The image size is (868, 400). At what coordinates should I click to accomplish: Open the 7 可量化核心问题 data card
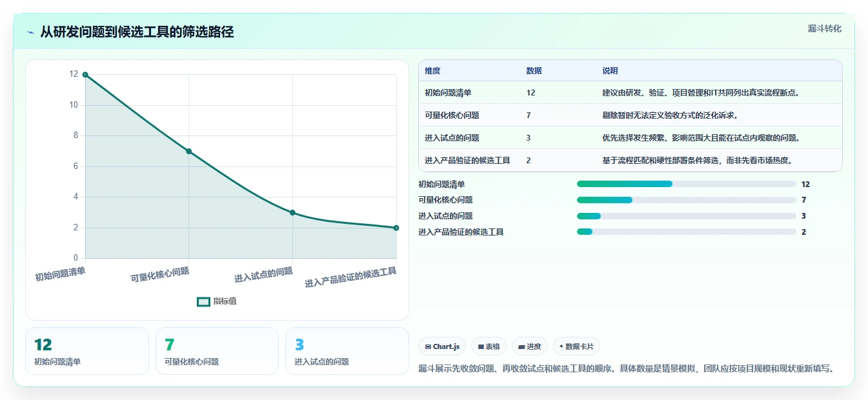pos(217,351)
